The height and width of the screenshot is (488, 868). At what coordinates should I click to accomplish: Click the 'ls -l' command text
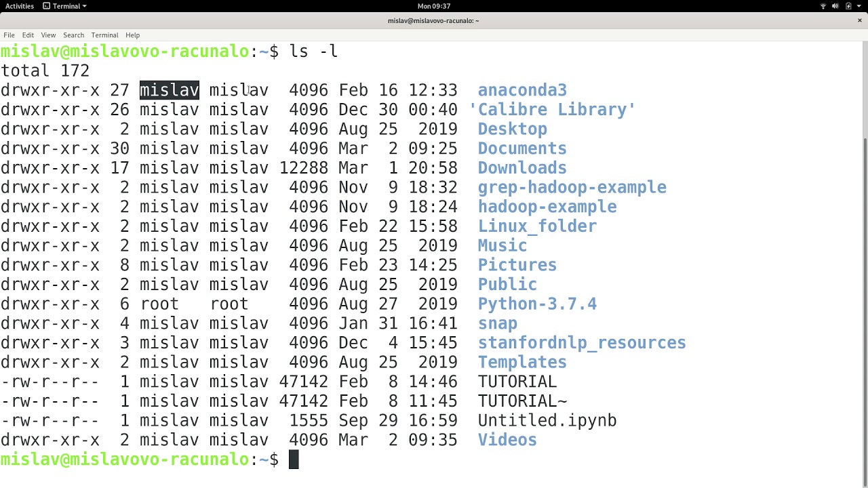(313, 52)
